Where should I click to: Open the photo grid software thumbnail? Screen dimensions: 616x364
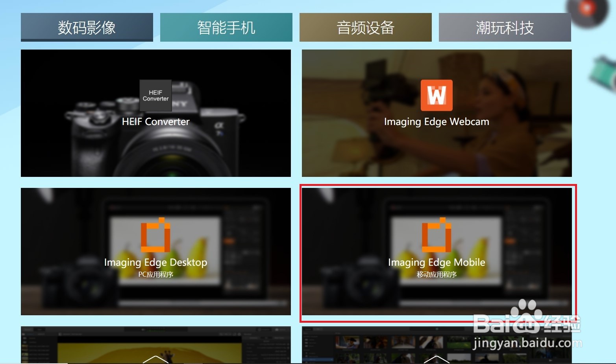(x=437, y=345)
